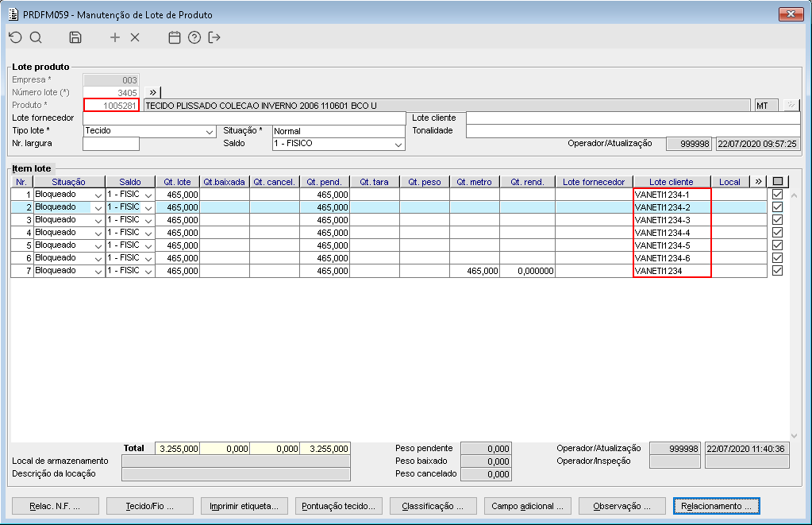Uncheck the checkbox for row VANETI1234-1
The width and height of the screenshot is (812, 525).
coord(777,195)
